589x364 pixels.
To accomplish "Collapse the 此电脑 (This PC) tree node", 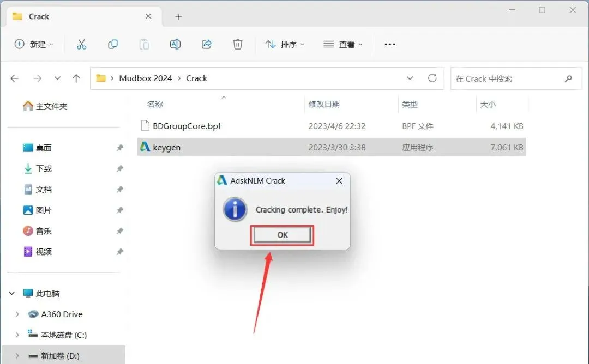I will [12, 294].
